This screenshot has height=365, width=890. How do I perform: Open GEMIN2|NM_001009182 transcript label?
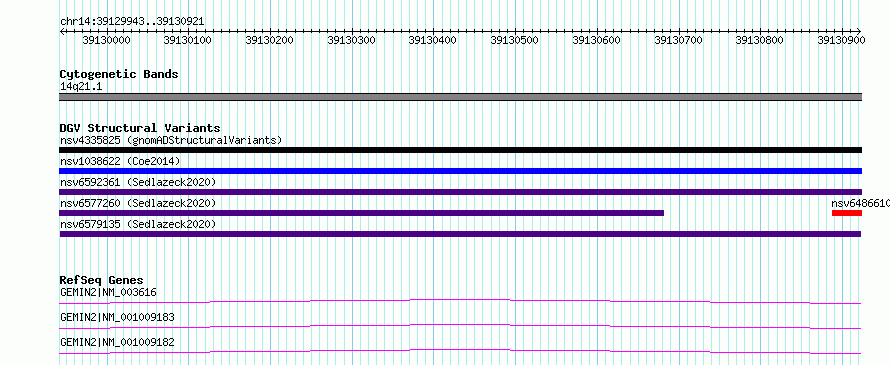pyautogui.click(x=117, y=342)
